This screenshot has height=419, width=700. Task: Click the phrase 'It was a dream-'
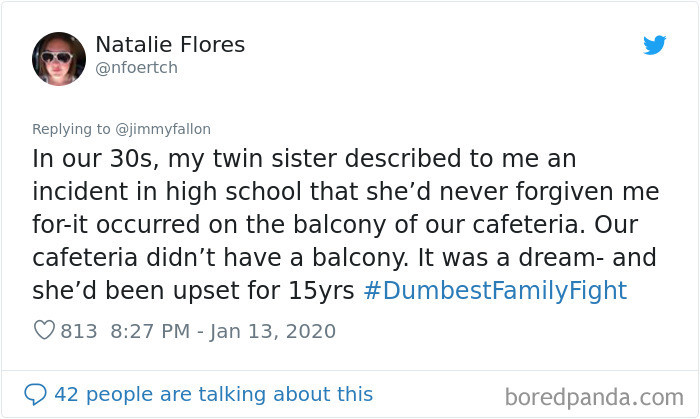(x=530, y=258)
